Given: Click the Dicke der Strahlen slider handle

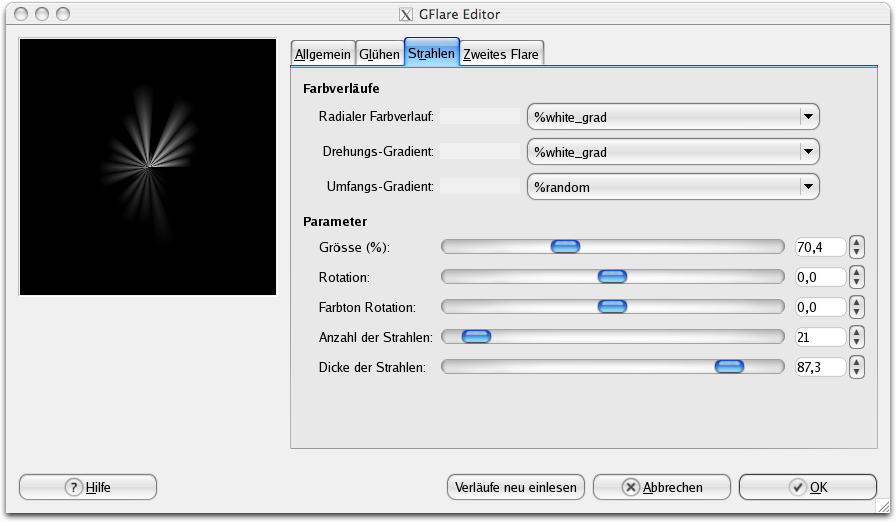Looking at the screenshot, I should 729,367.
